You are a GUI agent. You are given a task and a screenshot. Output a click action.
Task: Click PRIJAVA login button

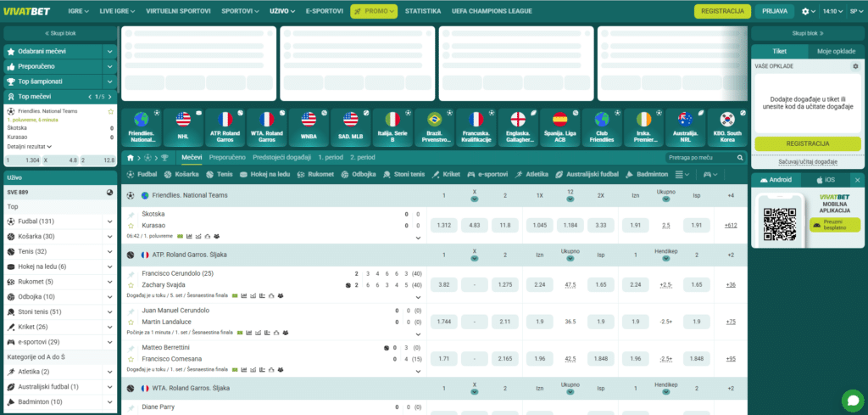pyautogui.click(x=775, y=11)
